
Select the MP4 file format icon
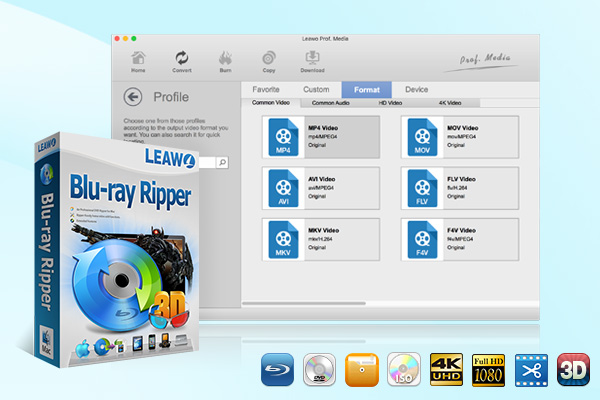[x=283, y=137]
